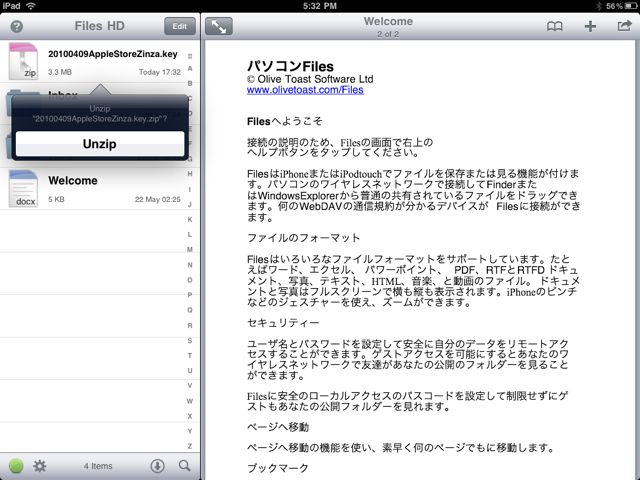Image resolution: width=640 pixels, height=480 pixels.
Task: Tap the 5:32 PM clock
Action: point(320,6)
